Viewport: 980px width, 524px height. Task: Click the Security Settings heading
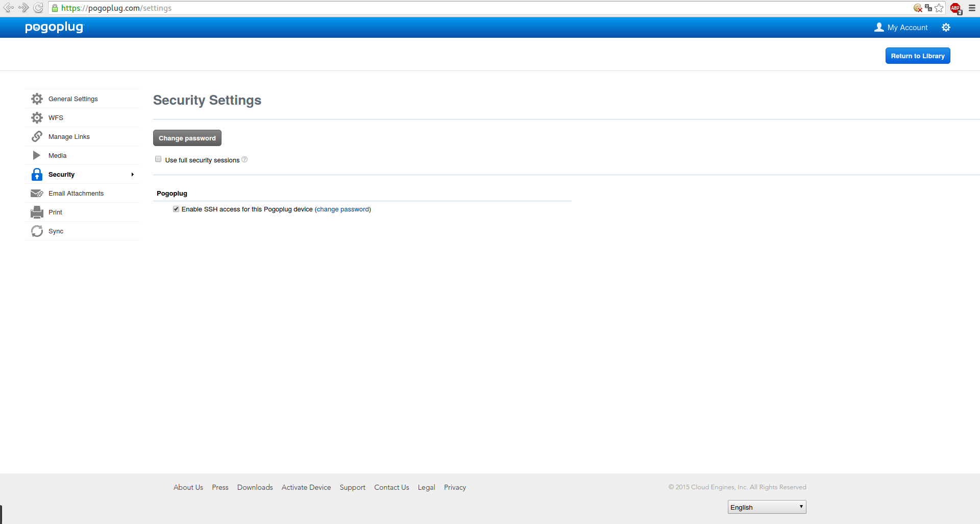207,100
